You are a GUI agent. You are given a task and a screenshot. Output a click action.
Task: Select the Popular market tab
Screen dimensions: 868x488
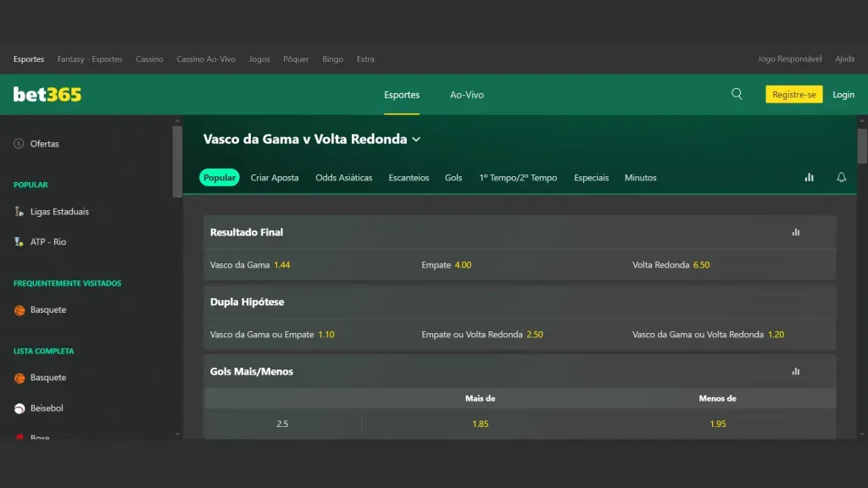tap(219, 177)
